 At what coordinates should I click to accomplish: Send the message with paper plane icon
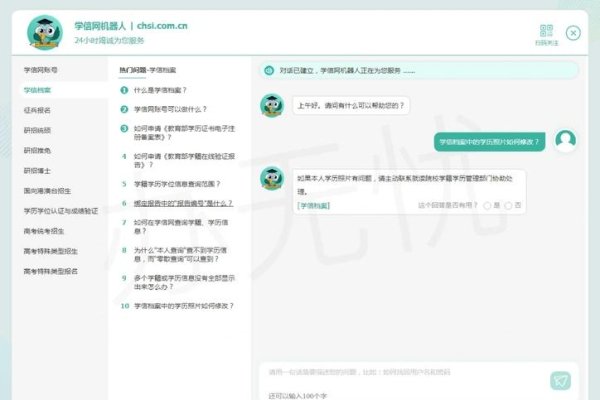(561, 380)
